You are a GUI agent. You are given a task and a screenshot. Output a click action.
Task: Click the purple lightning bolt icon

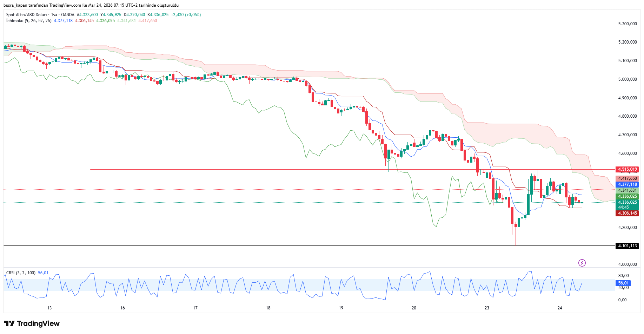pos(582,263)
